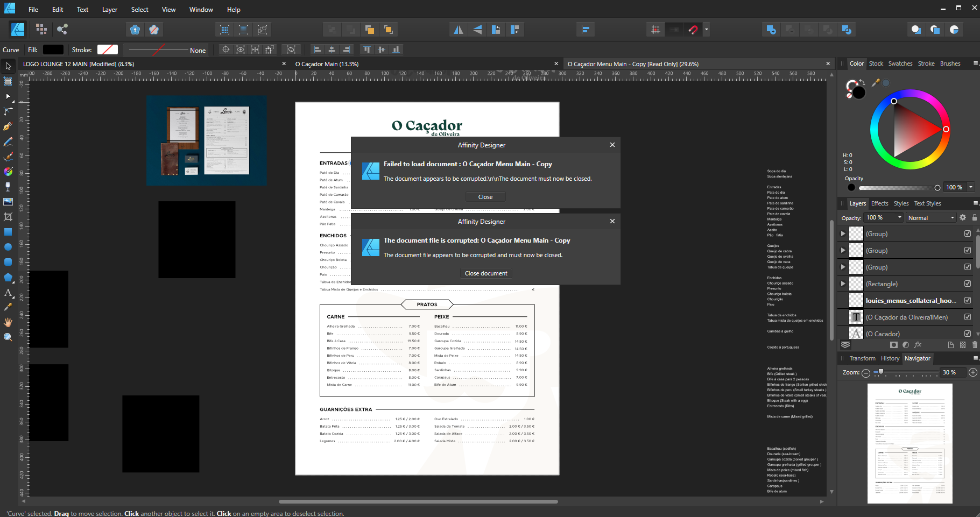Expand the (Rectangle) layer

843,284
